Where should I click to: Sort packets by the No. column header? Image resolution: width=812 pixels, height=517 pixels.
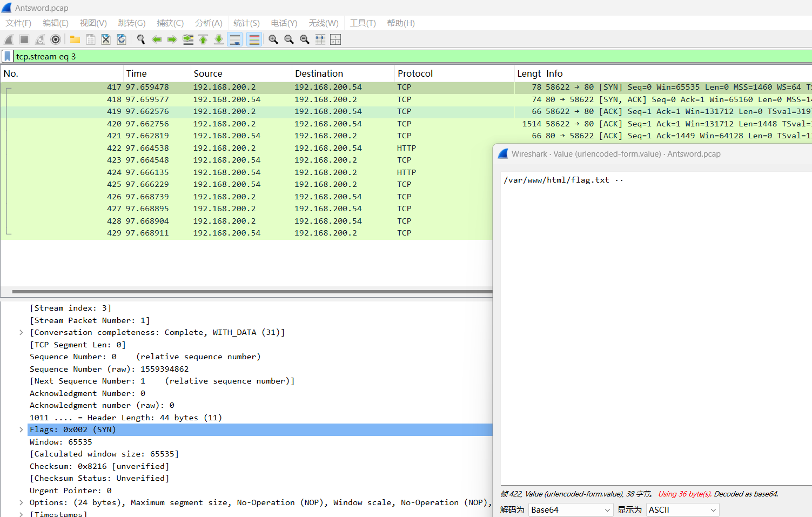tap(62, 73)
